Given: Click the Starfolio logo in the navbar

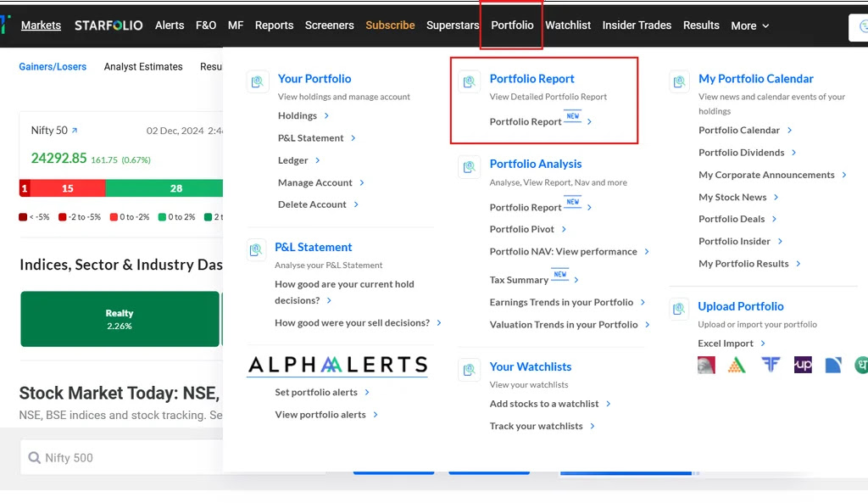Looking at the screenshot, I should click(108, 25).
